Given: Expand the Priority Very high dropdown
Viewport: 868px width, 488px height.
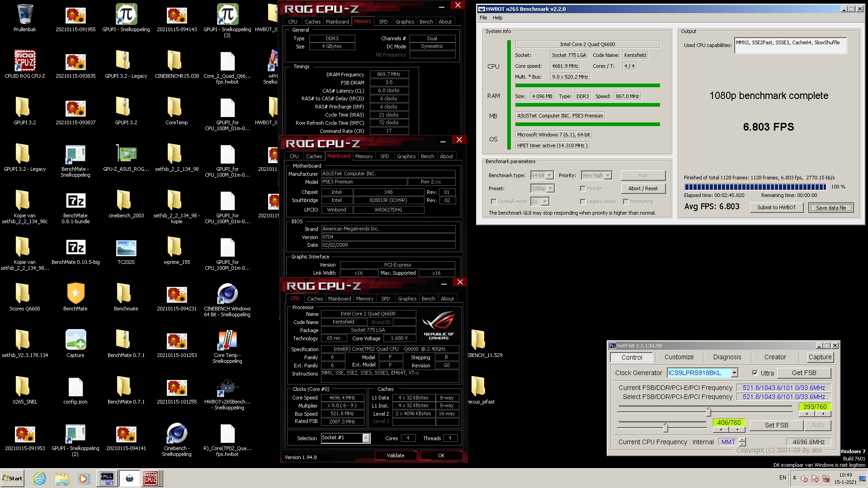Looking at the screenshot, I should pos(608,175).
